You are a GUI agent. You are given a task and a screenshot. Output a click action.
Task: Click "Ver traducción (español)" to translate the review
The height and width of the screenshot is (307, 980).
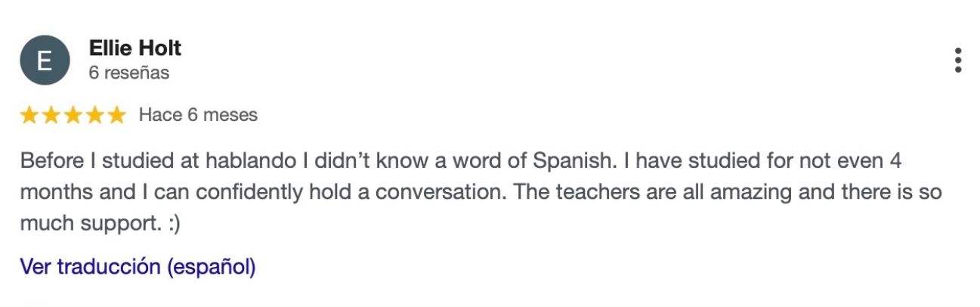tap(138, 267)
